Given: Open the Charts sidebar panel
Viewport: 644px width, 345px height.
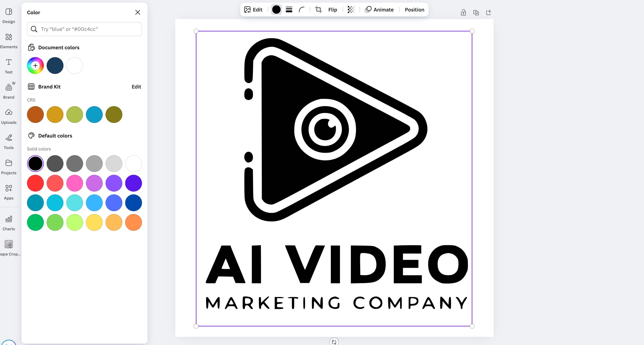Looking at the screenshot, I should pyautogui.click(x=9, y=222).
